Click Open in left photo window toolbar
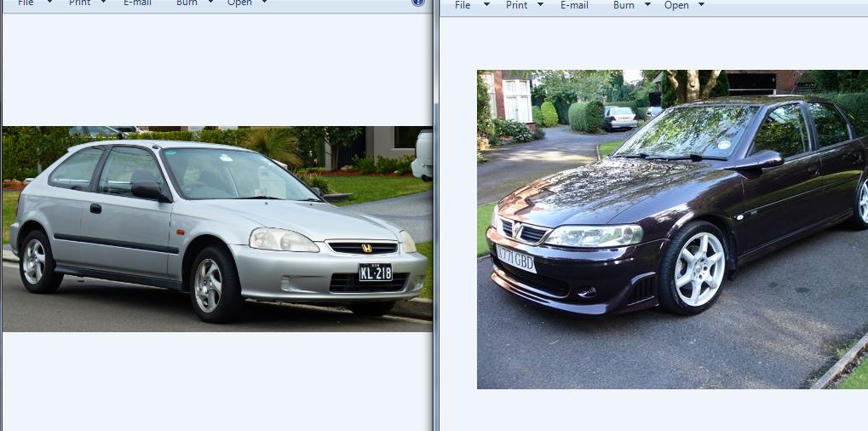 click(x=239, y=3)
